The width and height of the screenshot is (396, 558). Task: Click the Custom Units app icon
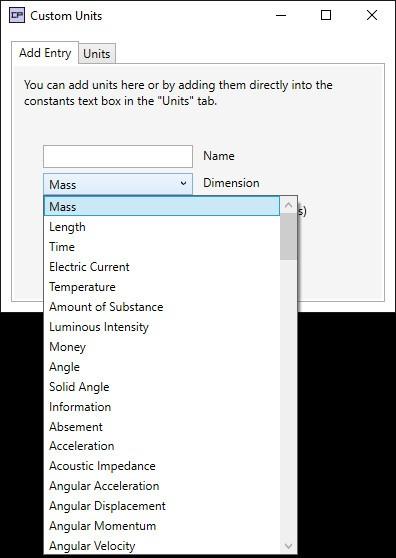click(x=17, y=16)
